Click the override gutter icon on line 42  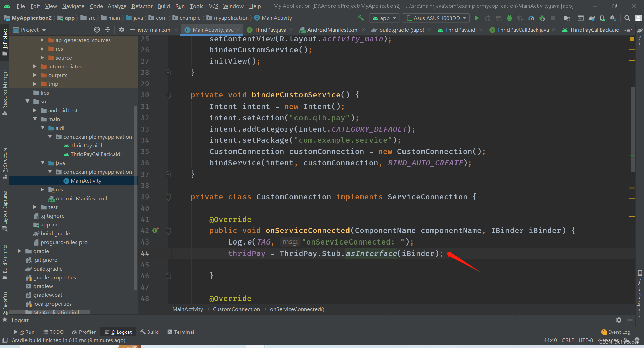pos(156,230)
